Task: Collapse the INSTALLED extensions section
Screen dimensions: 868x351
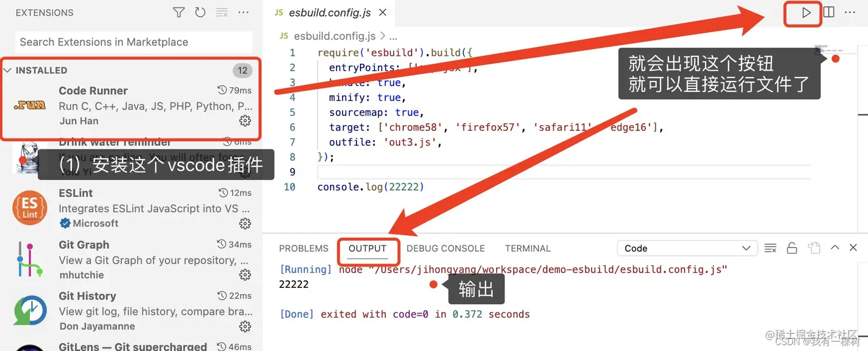Action: (7, 70)
